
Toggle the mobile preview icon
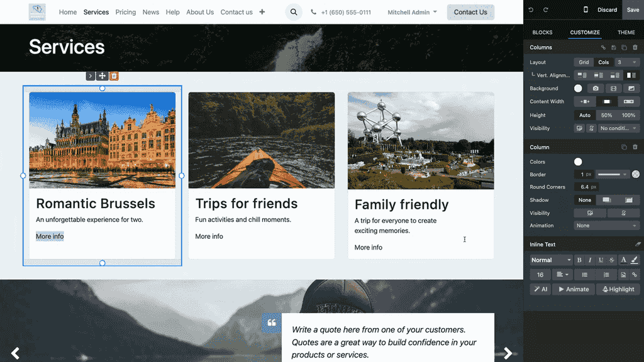(x=586, y=10)
